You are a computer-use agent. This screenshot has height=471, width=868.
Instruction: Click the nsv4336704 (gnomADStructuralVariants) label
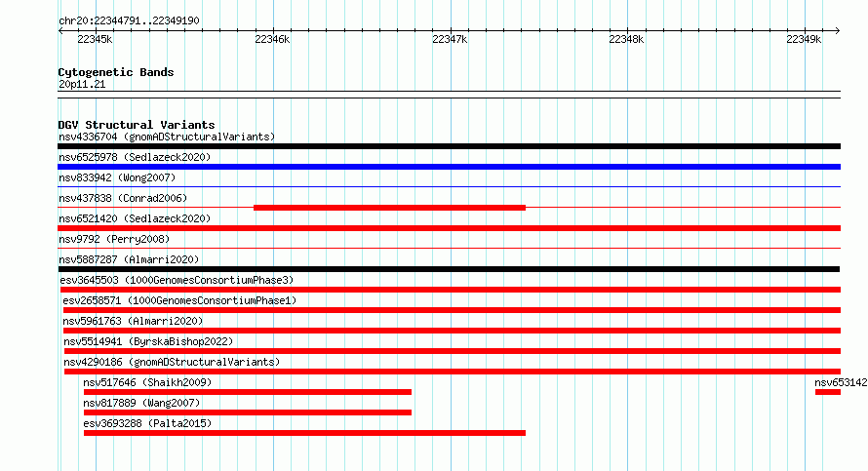pos(167,137)
